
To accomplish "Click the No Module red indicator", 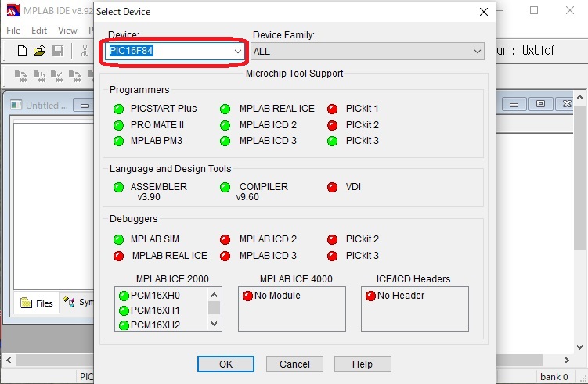I will point(247,296).
